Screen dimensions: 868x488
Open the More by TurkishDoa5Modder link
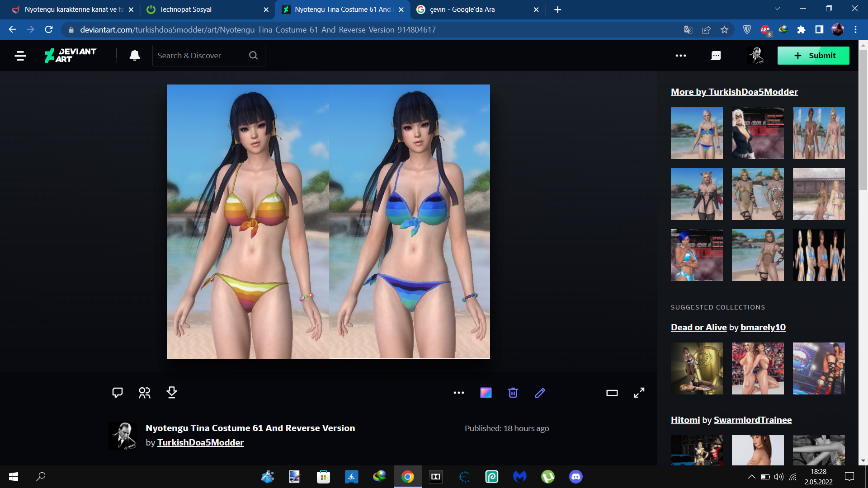pos(734,92)
